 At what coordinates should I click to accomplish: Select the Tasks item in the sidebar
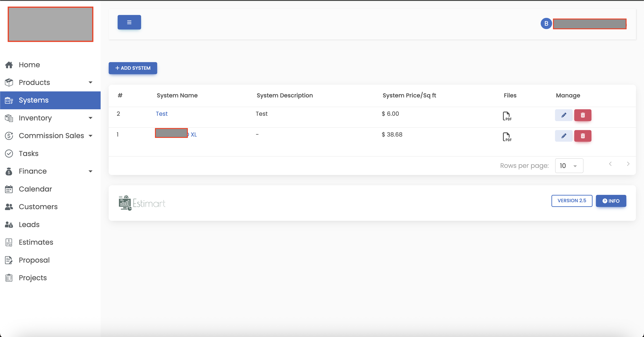28,153
